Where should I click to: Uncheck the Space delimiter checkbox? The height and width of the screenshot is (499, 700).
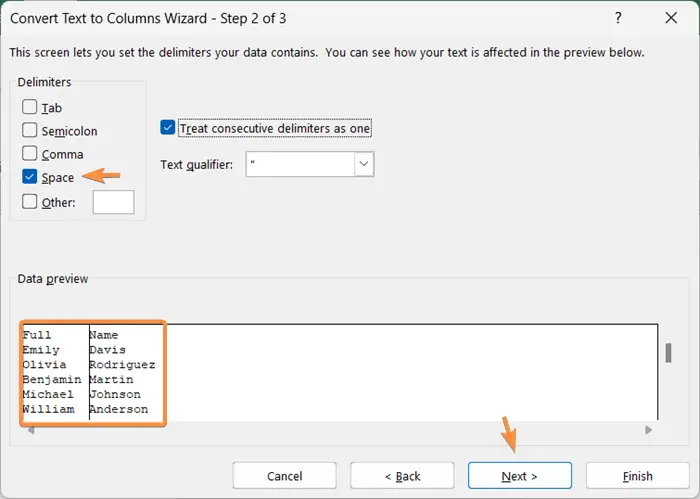click(29, 177)
